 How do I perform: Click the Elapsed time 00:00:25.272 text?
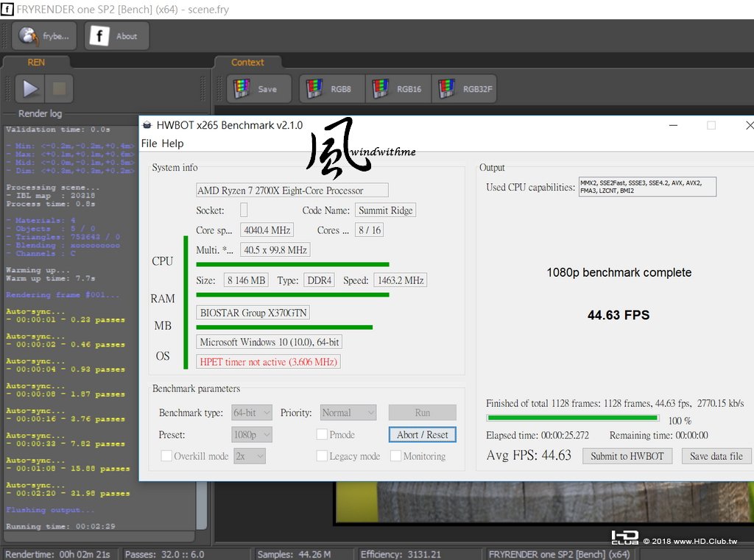click(x=537, y=435)
